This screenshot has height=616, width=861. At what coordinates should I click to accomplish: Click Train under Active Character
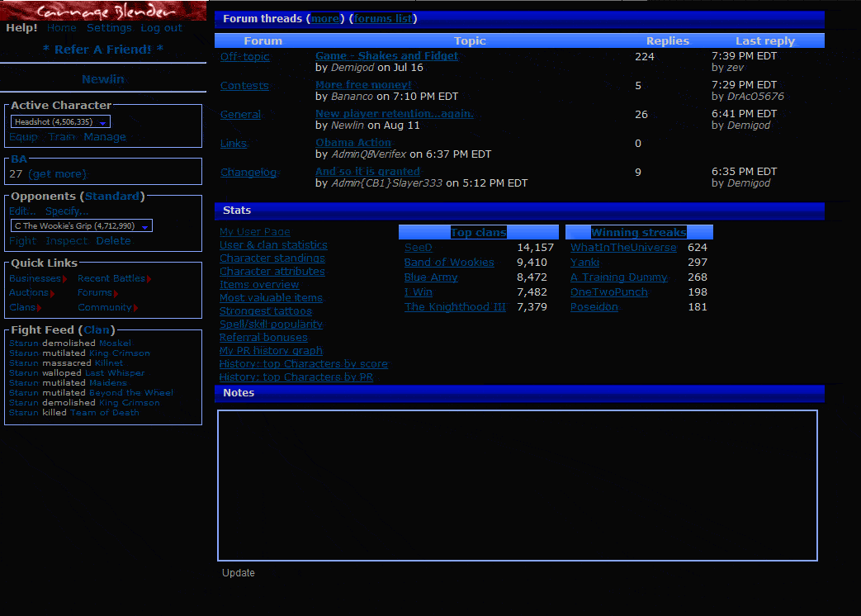[x=61, y=137]
